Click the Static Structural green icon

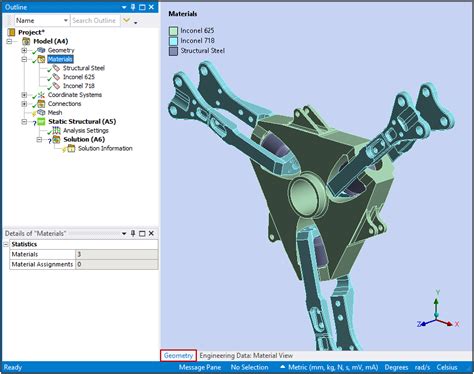[41, 122]
